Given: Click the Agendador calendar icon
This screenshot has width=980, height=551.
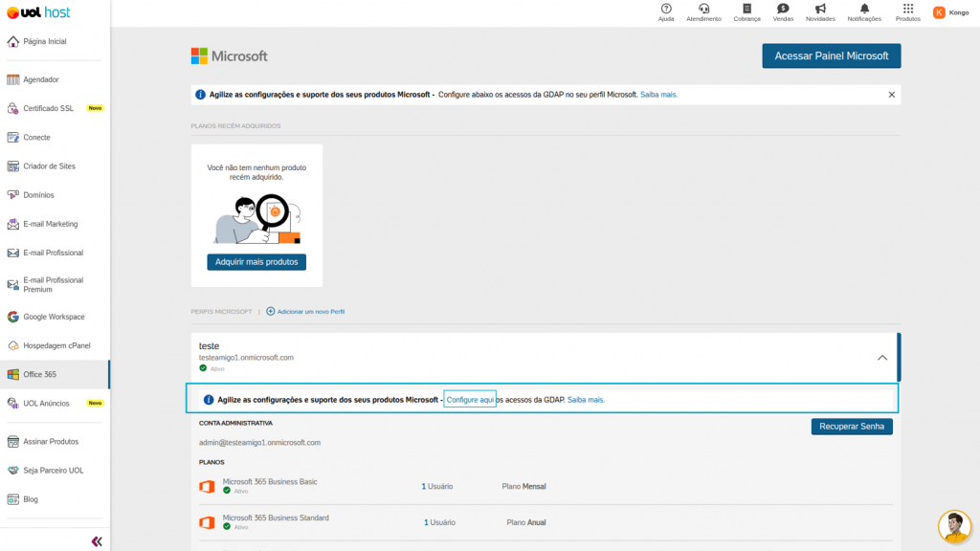Looking at the screenshot, I should [x=13, y=80].
